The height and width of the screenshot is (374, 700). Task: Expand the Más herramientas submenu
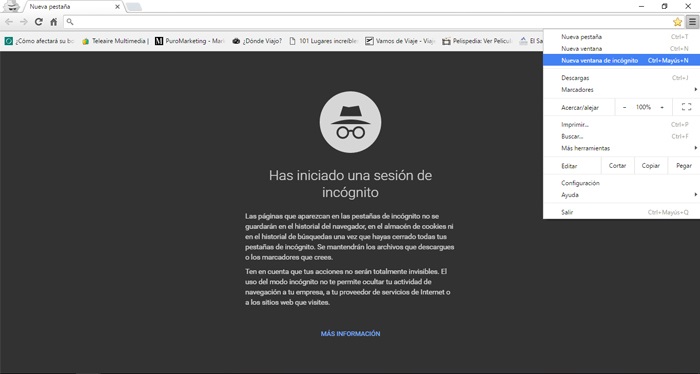(x=621, y=148)
